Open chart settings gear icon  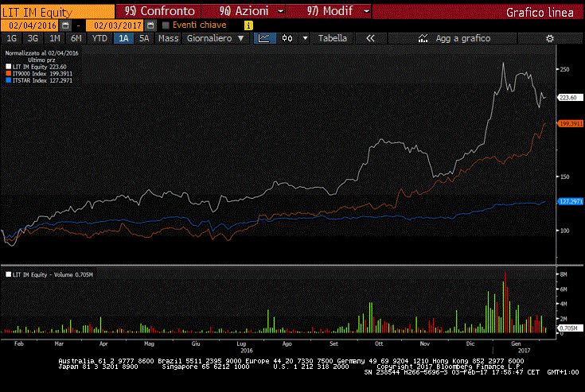tap(548, 38)
